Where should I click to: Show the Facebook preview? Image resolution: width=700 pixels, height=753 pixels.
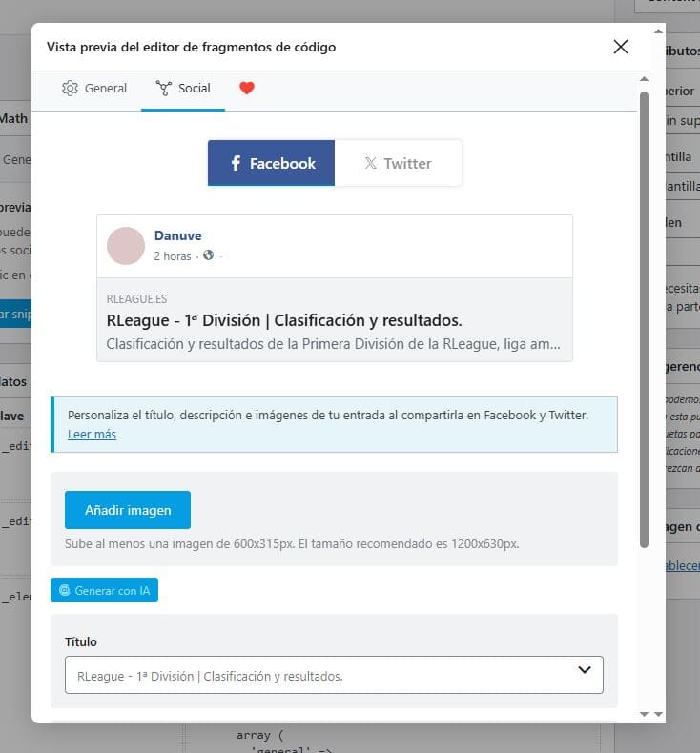click(271, 163)
